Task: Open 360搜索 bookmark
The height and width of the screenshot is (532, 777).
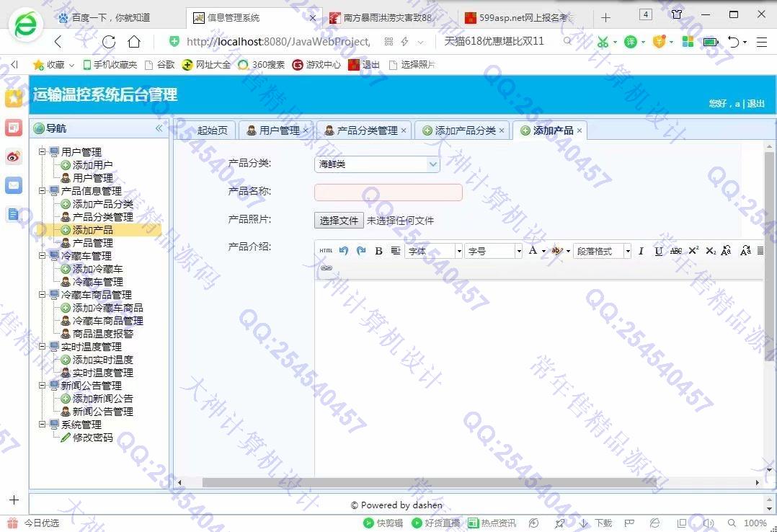Action: [262, 64]
